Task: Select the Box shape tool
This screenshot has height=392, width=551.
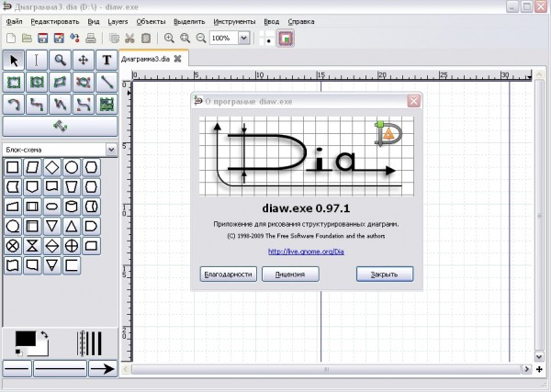Action: click(x=14, y=83)
